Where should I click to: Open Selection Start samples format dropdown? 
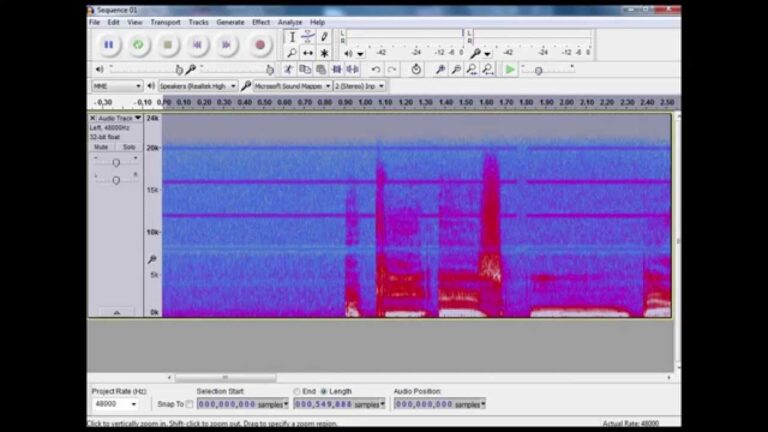point(286,405)
